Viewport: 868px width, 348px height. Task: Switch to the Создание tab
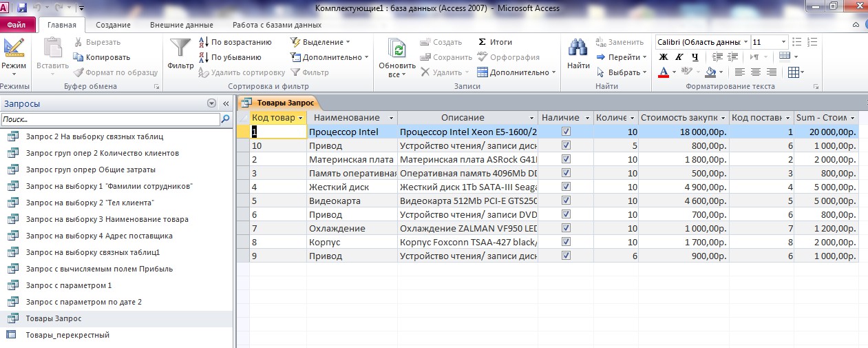[113, 25]
